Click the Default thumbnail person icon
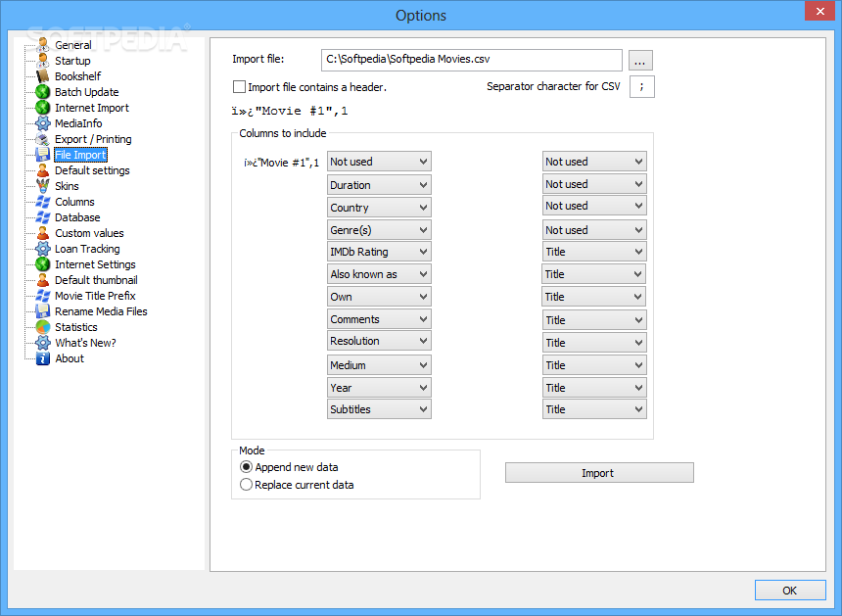The image size is (842, 616). coord(43,280)
